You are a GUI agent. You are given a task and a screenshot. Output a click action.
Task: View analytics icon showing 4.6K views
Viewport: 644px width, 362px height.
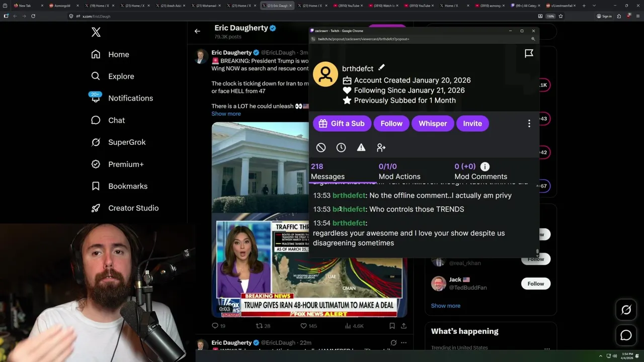348,326
